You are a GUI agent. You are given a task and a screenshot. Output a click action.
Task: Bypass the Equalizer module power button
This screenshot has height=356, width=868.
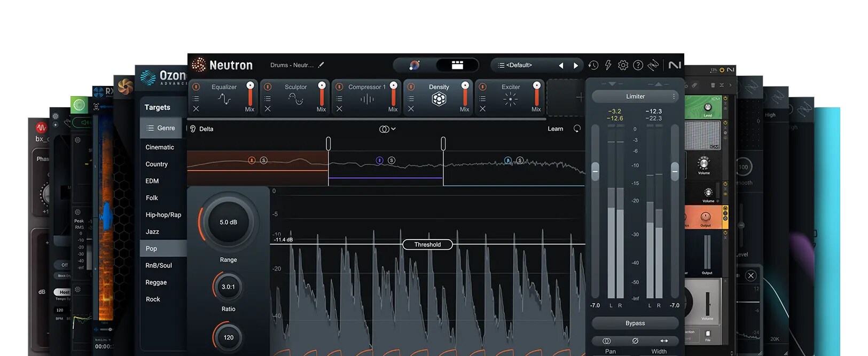(x=196, y=86)
